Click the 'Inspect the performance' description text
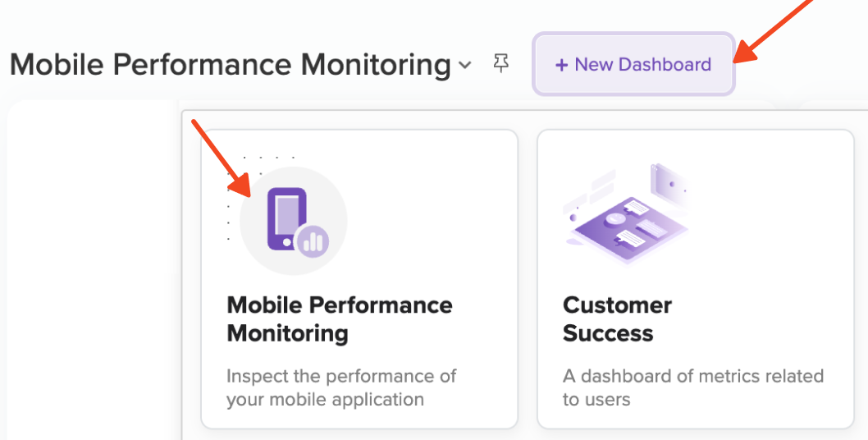This screenshot has height=440, width=868. 341,387
